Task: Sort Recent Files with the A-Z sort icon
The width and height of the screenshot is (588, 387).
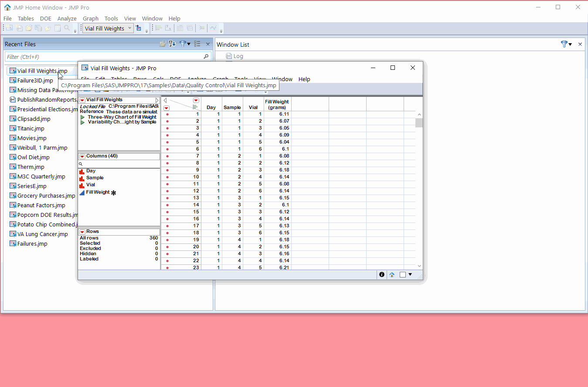Action: click(172, 44)
